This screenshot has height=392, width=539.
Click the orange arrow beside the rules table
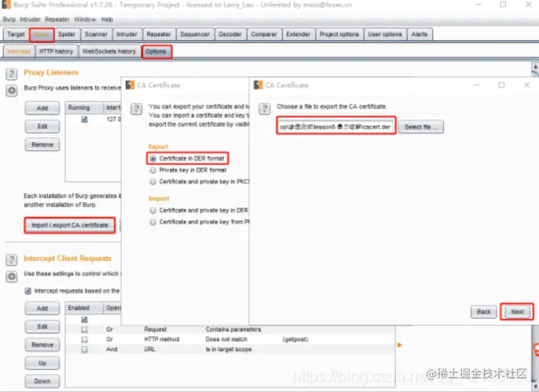[x=399, y=345]
